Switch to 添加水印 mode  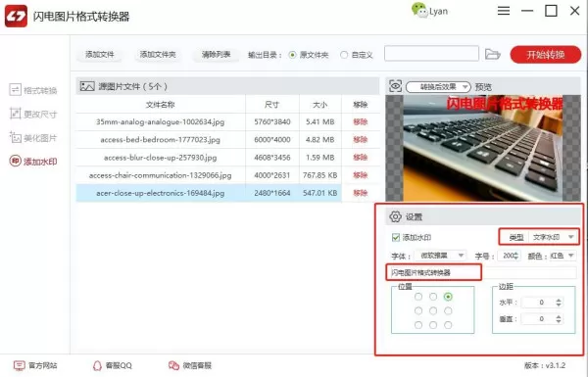[x=33, y=162]
